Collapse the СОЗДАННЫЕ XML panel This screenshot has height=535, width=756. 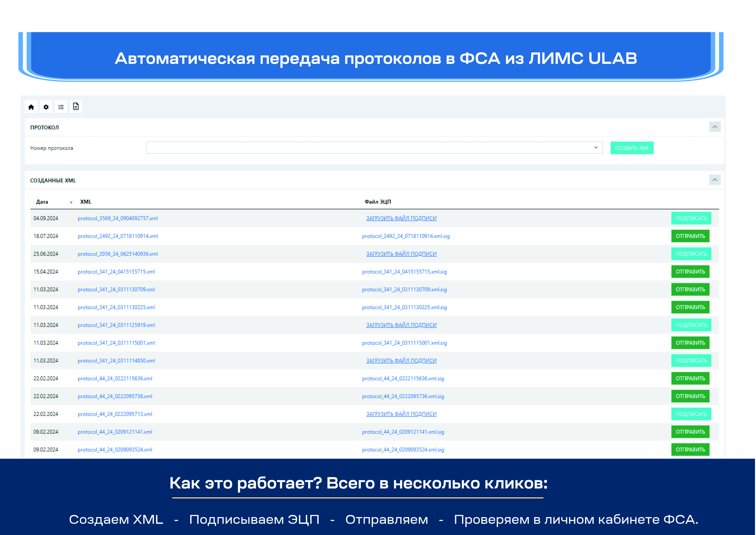pos(715,180)
